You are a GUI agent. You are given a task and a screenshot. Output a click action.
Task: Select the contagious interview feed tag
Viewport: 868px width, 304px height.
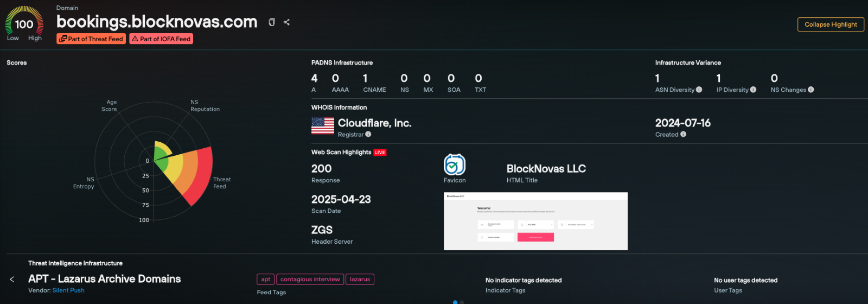tap(310, 280)
